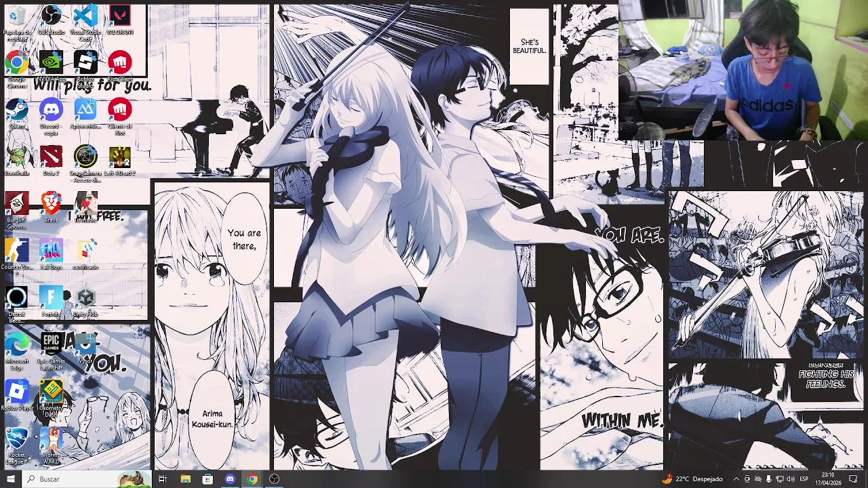Image resolution: width=868 pixels, height=488 pixels.
Task: Launch OBS Studio from desktop
Action: (x=51, y=20)
